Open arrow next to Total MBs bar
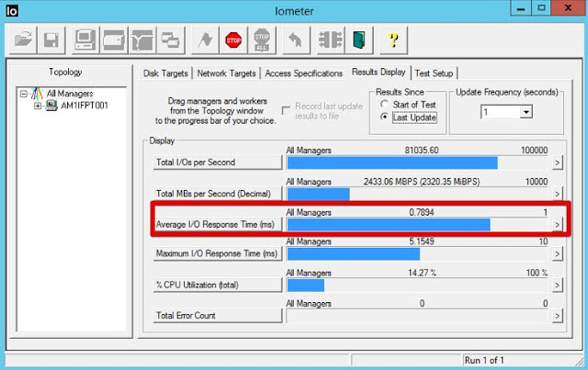The image size is (588, 370). click(x=558, y=194)
